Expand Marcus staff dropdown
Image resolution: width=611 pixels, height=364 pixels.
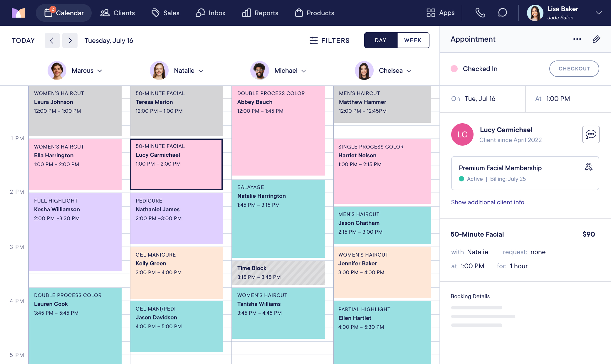pyautogui.click(x=100, y=71)
